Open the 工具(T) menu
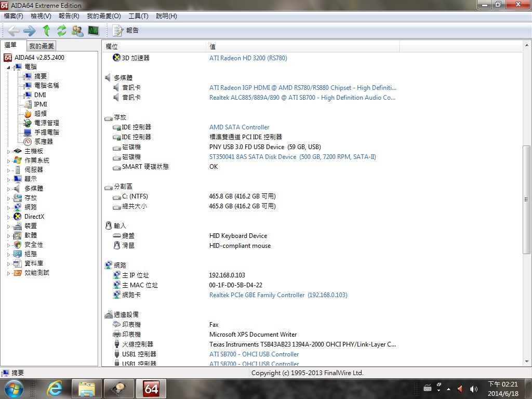This screenshot has height=399, width=532. [x=138, y=16]
